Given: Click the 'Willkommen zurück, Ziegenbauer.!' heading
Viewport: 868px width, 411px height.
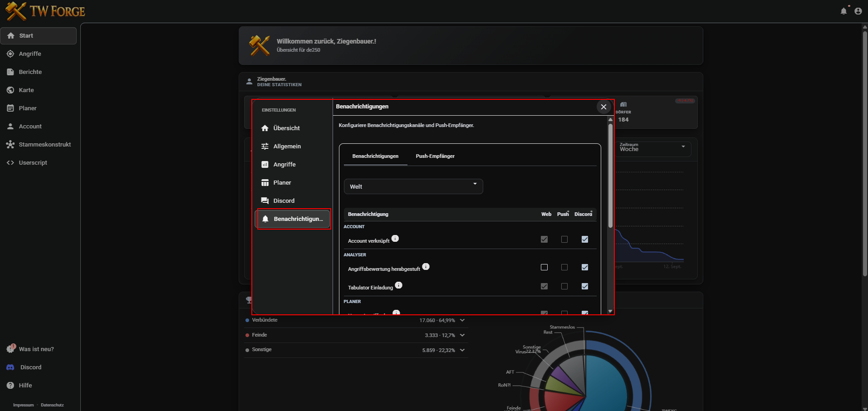Looking at the screenshot, I should coord(326,41).
